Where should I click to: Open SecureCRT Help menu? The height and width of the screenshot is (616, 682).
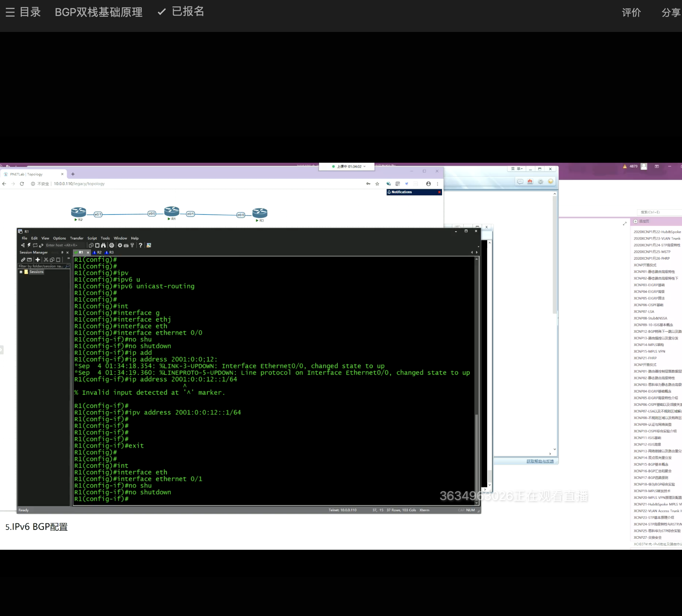(x=135, y=238)
